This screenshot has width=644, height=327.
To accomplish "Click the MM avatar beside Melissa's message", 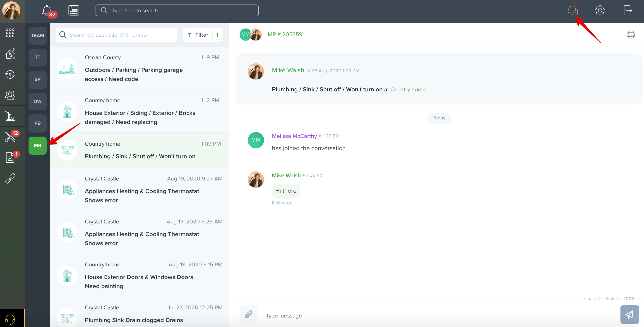I will tap(255, 140).
